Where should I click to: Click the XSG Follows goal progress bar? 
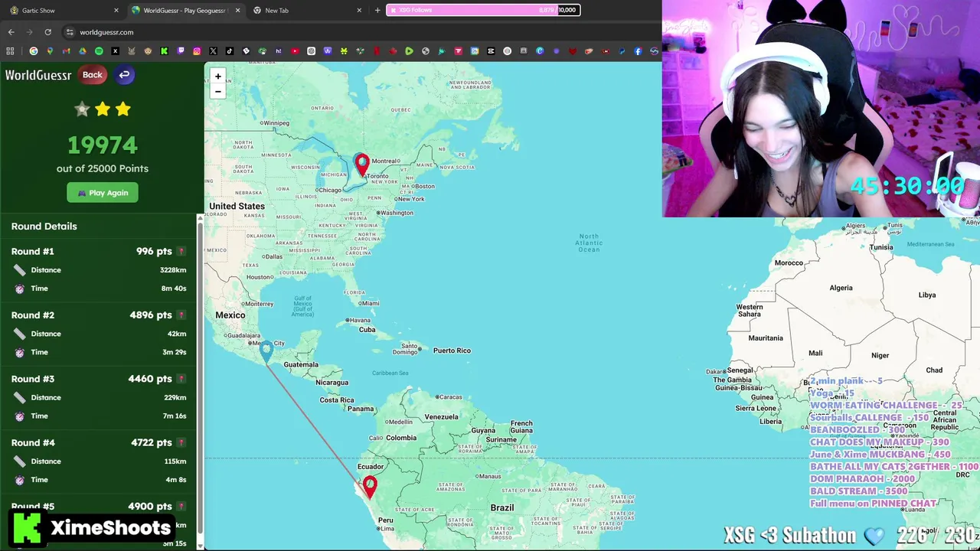click(x=483, y=10)
